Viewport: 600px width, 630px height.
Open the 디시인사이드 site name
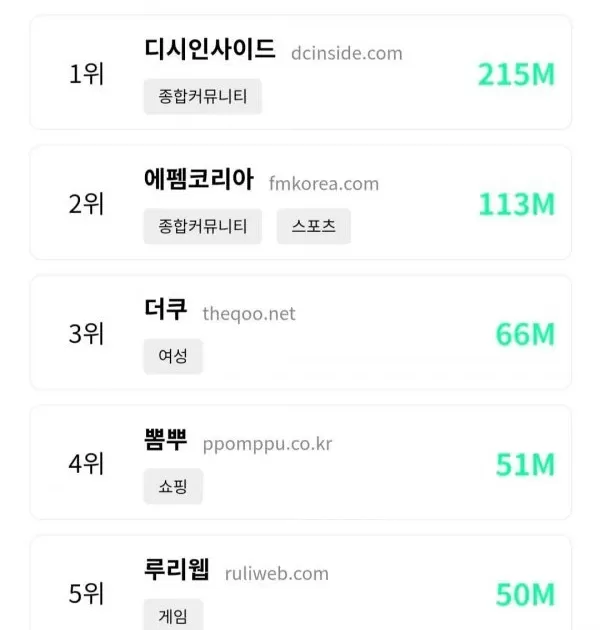pos(210,49)
